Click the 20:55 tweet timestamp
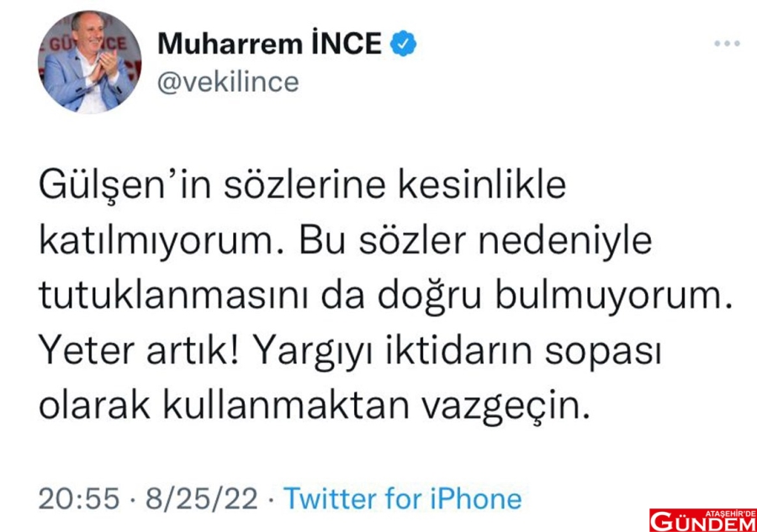This screenshot has height=532, width=757. [x=79, y=498]
